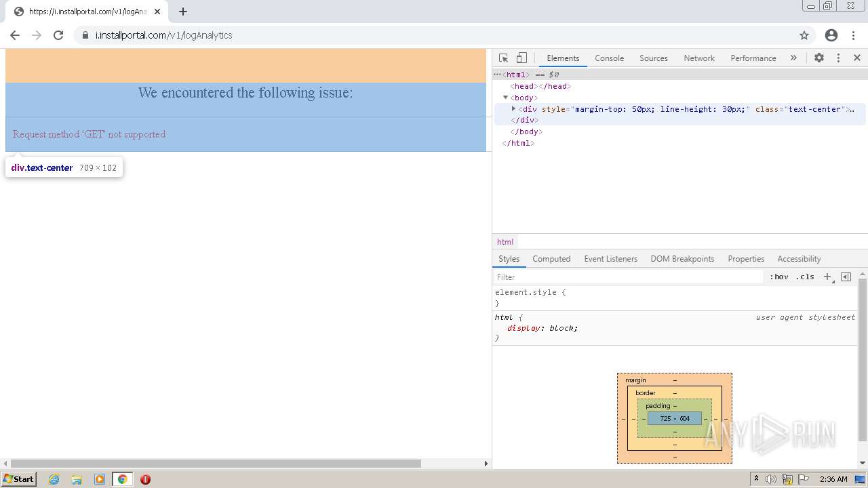This screenshot has width=868, height=488.
Task: Edit the display: block declaration
Action: tap(542, 328)
